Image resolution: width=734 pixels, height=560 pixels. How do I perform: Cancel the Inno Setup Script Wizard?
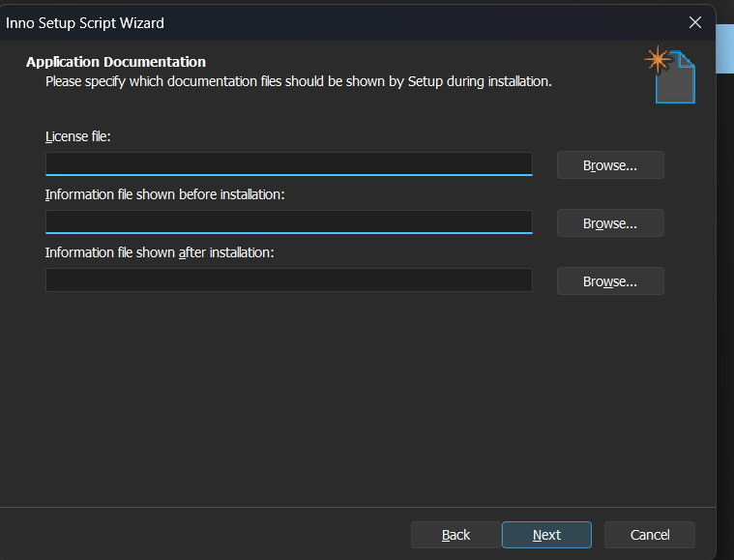650,535
